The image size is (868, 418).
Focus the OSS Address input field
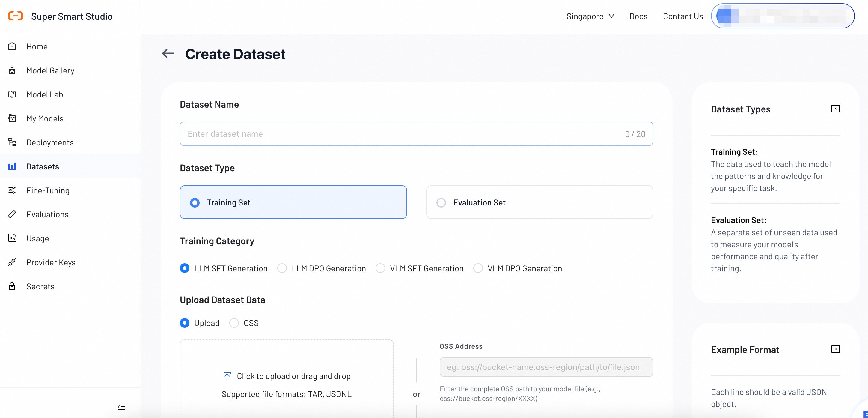(546, 367)
